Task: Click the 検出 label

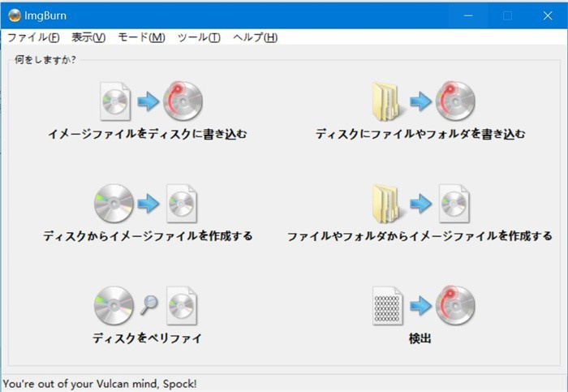Action: point(420,338)
